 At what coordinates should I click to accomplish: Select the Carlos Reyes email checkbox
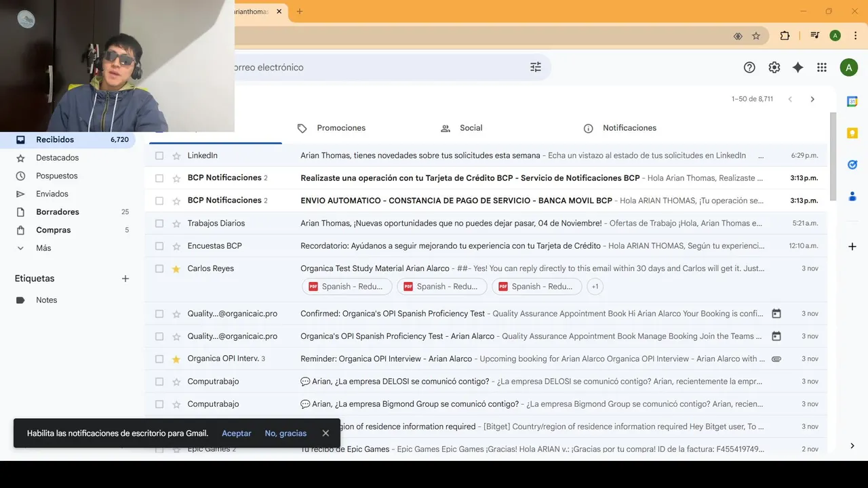[x=159, y=268]
